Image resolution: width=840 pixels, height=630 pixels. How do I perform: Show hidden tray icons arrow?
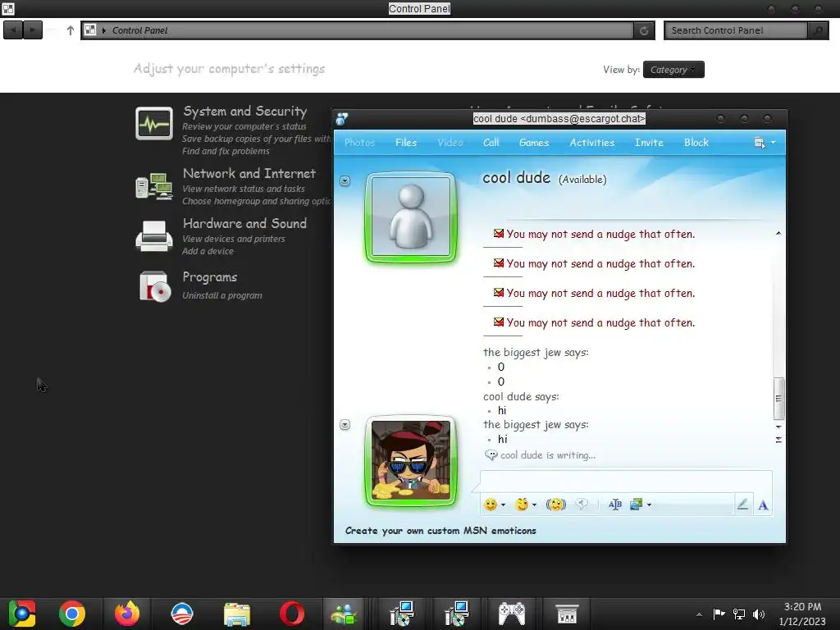pos(699,614)
